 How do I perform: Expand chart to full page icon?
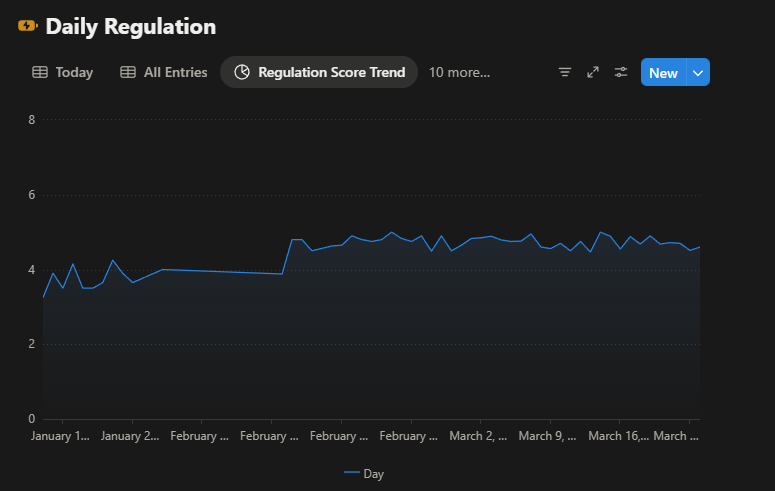click(593, 72)
